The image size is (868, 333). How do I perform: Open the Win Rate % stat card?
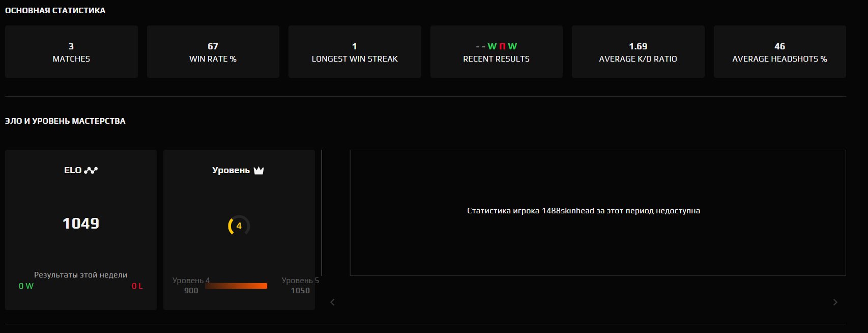(213, 52)
